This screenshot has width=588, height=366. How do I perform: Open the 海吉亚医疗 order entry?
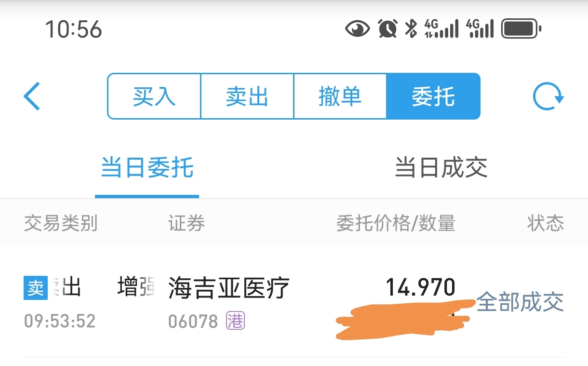294,303
